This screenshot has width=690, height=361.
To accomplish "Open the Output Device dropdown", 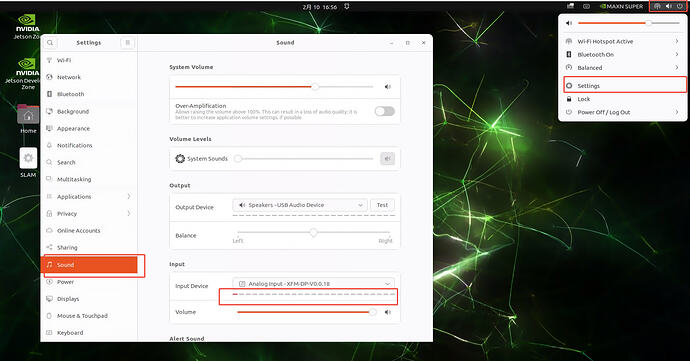I will click(300, 205).
